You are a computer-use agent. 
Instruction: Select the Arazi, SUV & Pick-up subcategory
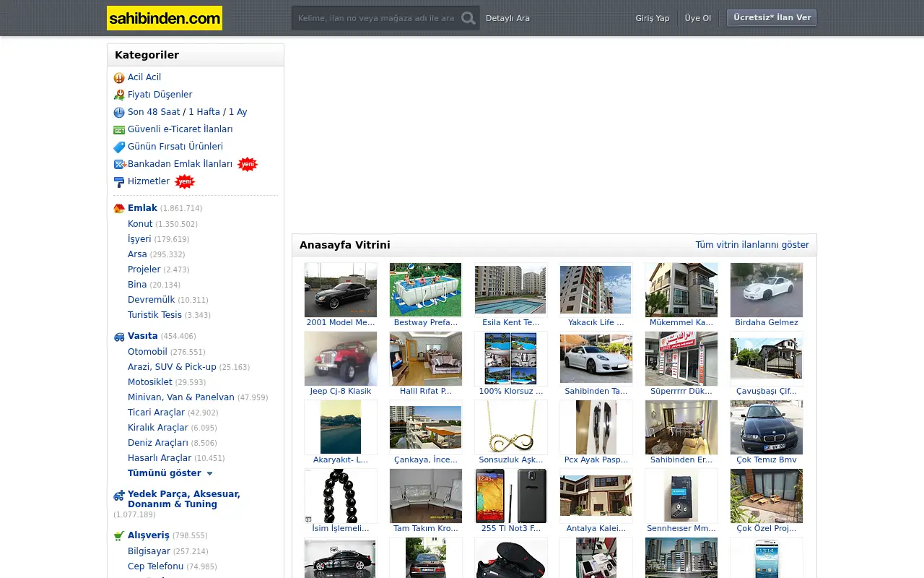[x=172, y=367]
